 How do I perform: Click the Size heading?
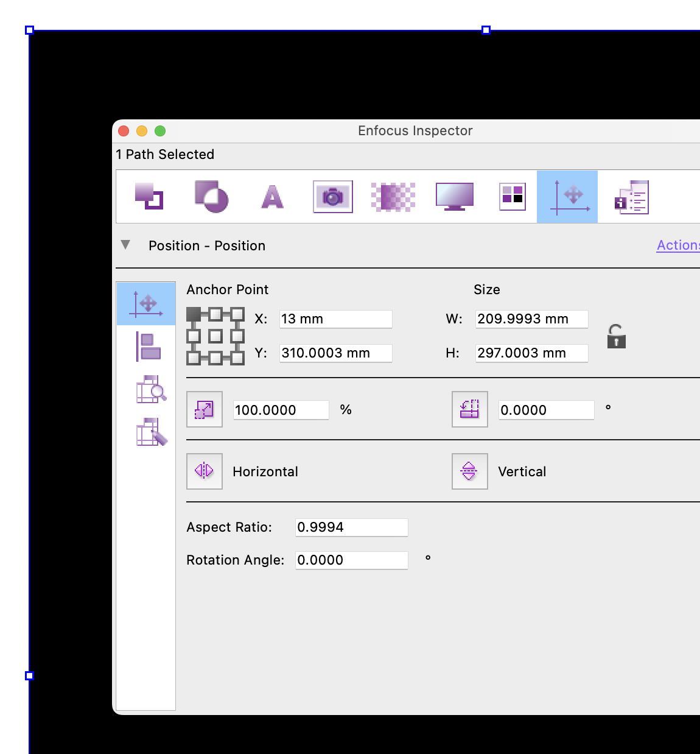(x=487, y=290)
